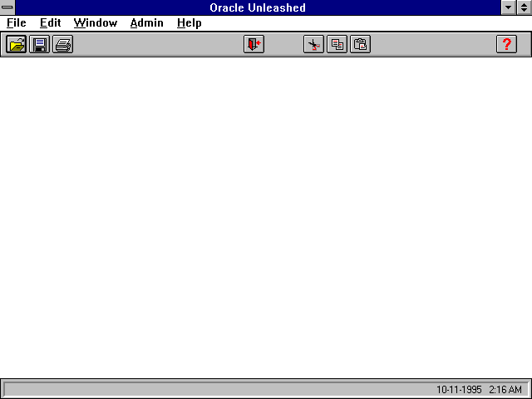Open the Edit menu

point(51,23)
